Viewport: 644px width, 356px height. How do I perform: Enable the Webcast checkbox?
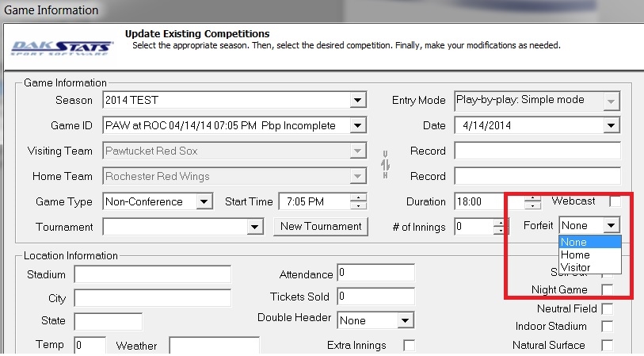point(614,201)
